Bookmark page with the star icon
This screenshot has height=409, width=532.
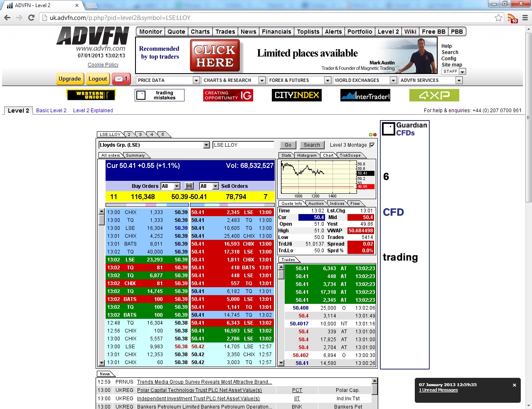498,18
